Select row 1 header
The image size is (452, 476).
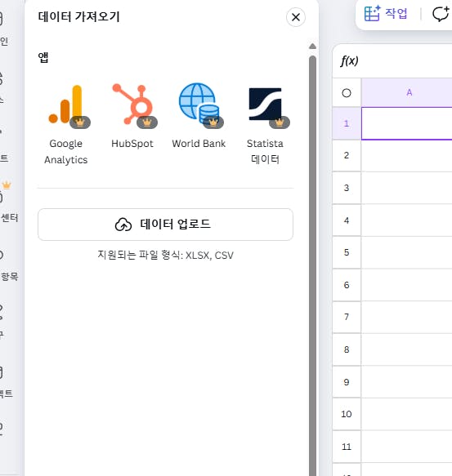pos(347,123)
